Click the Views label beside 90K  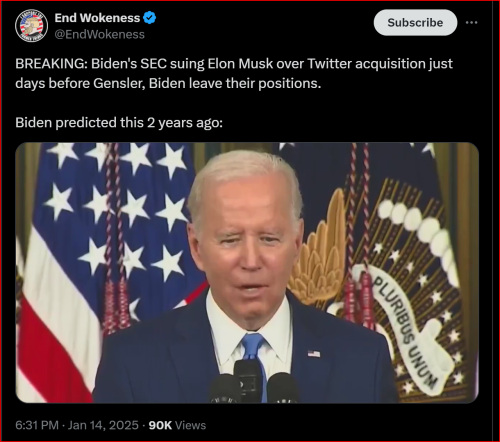[190, 425]
